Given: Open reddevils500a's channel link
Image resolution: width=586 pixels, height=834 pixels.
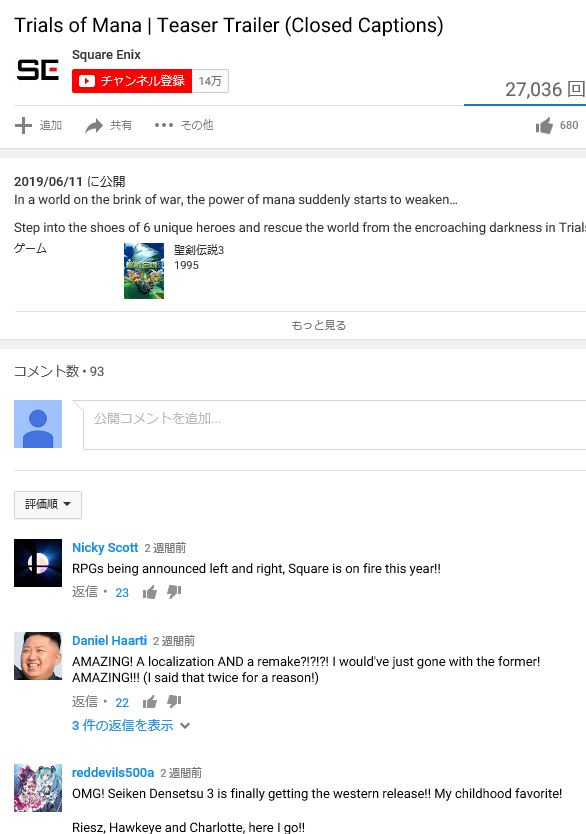Looking at the screenshot, I should [113, 772].
